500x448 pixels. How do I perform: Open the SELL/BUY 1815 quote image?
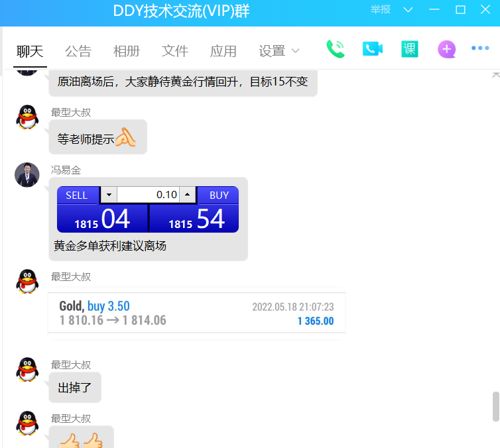pos(148,209)
